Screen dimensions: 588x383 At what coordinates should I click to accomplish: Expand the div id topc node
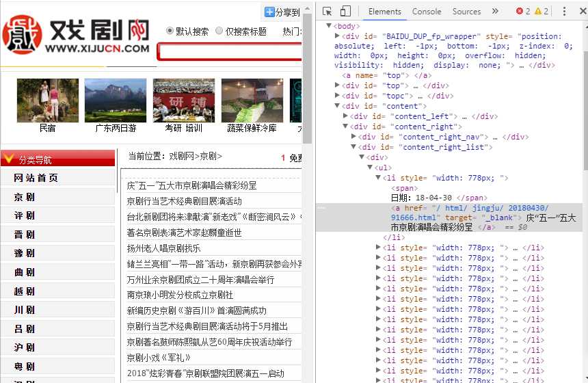pyautogui.click(x=337, y=95)
